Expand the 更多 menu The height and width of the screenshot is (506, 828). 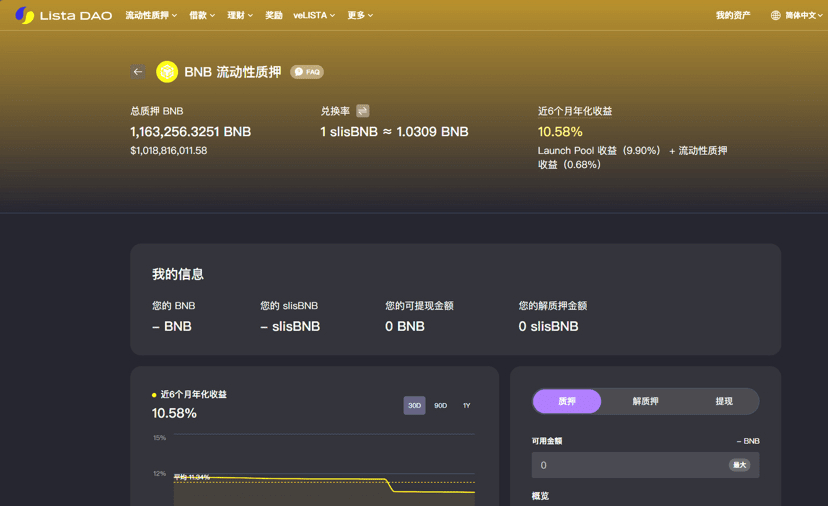click(x=360, y=15)
